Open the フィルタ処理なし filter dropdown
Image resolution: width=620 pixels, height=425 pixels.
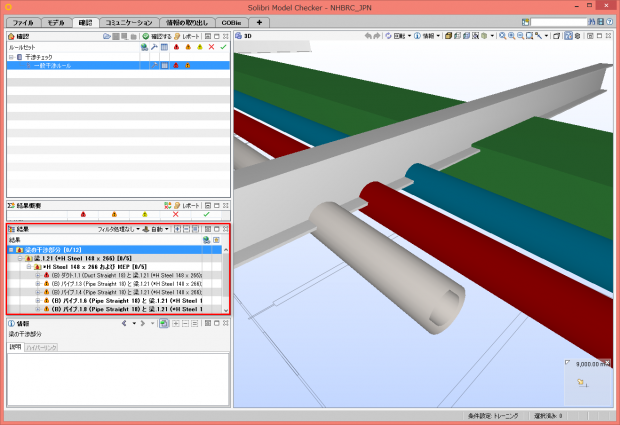[x=118, y=229]
